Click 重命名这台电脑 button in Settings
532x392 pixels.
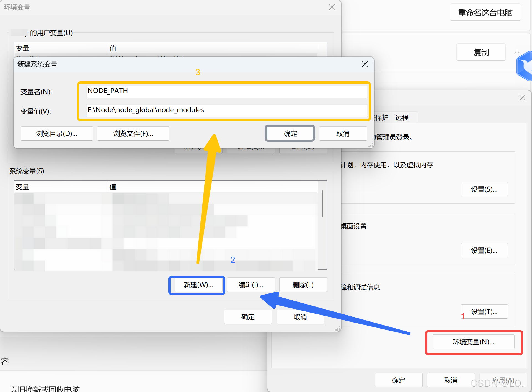pos(485,13)
